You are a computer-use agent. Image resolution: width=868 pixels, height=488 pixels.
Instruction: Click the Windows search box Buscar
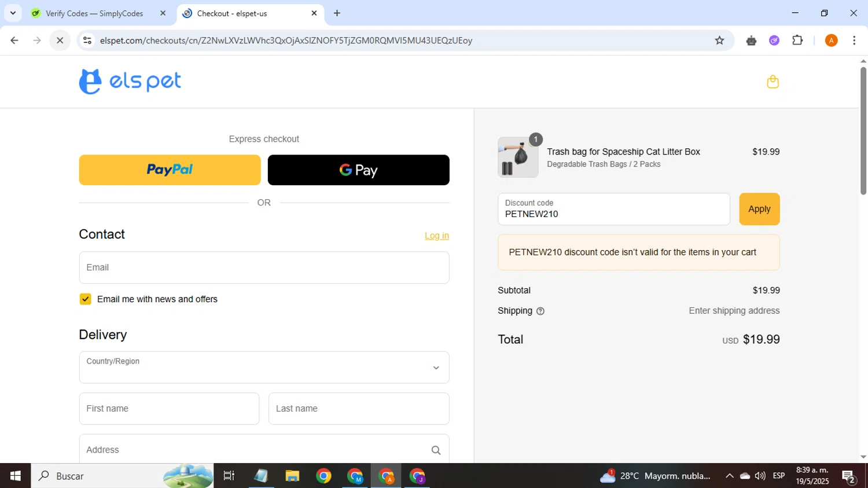tap(122, 476)
